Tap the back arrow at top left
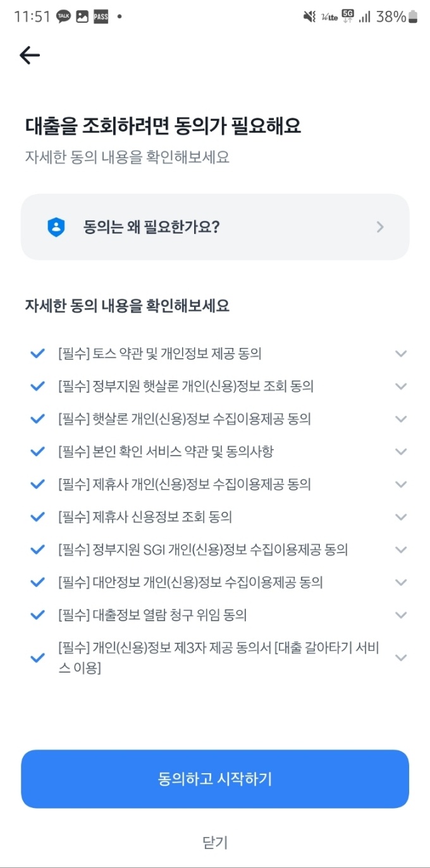 (x=28, y=55)
